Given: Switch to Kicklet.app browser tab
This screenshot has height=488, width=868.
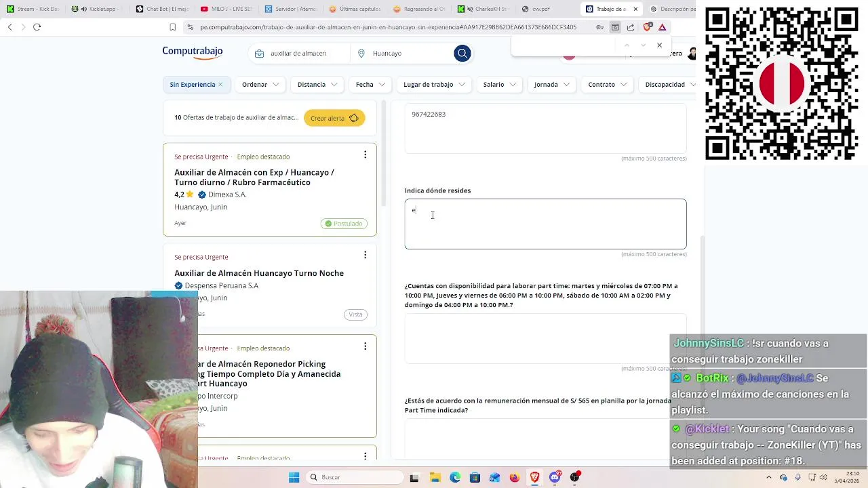Looking at the screenshot, I should 96,9.
